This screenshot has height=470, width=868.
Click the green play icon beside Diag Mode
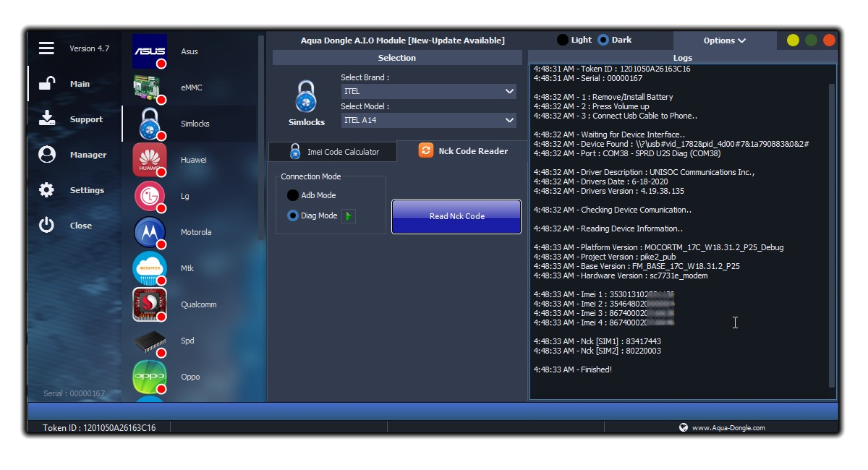(349, 215)
